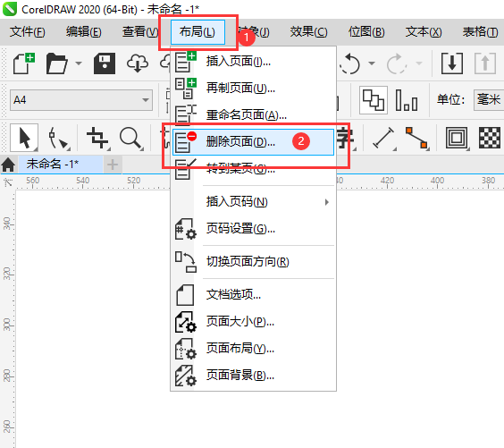Screen dimensions: 504x448
Task: Click the current page layout icon
Action: click(407, 100)
